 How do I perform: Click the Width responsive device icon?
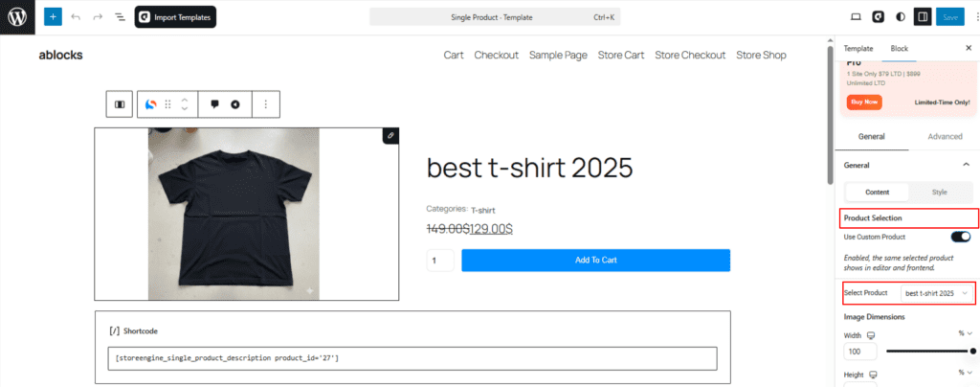(871, 335)
